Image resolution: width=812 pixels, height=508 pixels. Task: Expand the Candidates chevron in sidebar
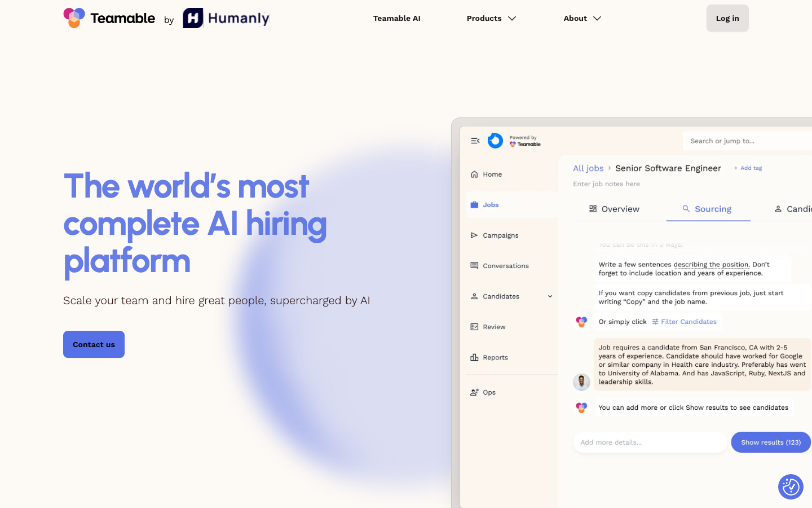point(550,296)
